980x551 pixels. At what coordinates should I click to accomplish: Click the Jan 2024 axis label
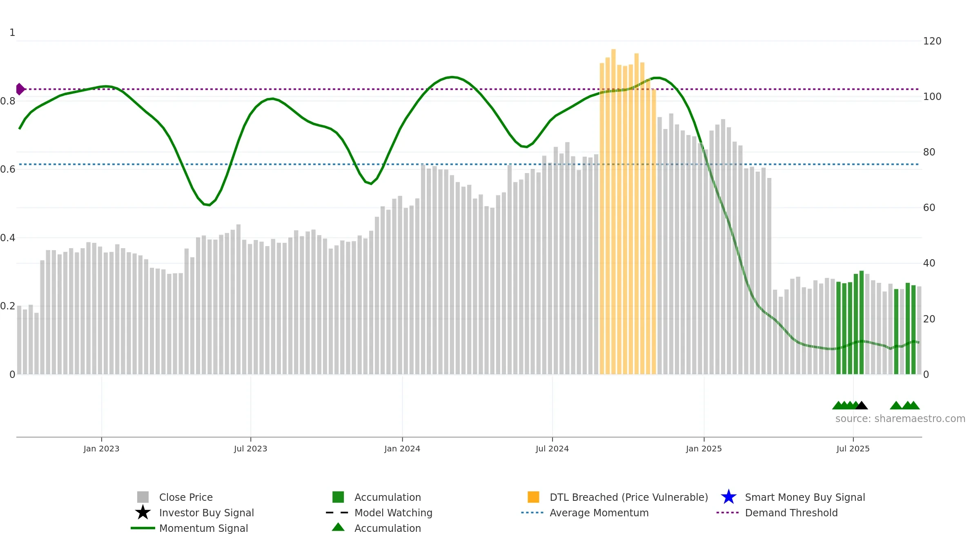(x=402, y=449)
